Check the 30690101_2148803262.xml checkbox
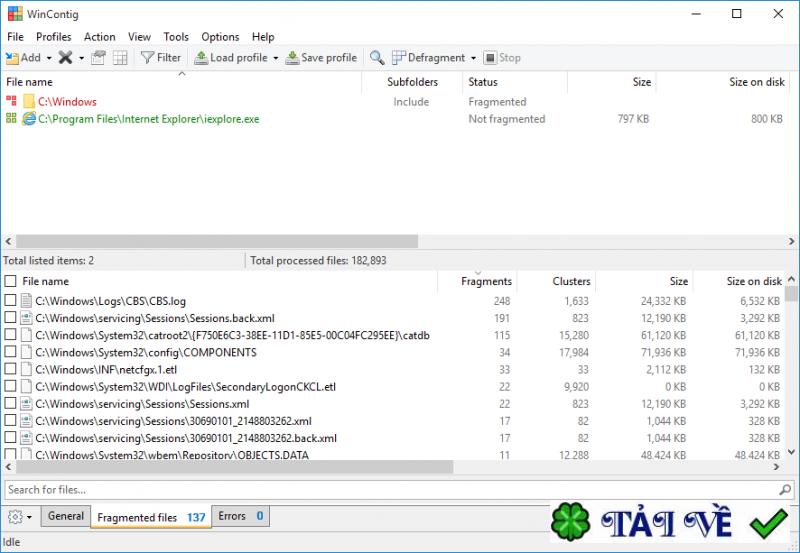Screen dimensions: 800x553 [x=10, y=421]
